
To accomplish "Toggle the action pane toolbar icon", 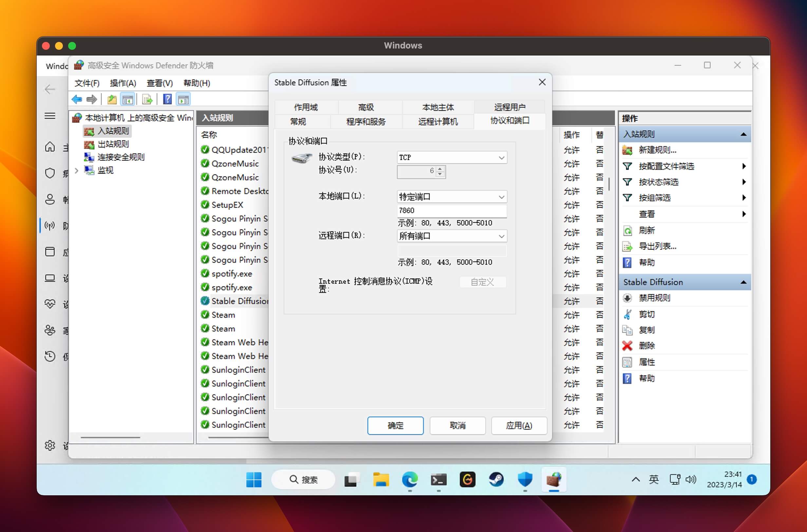I will pos(183,99).
